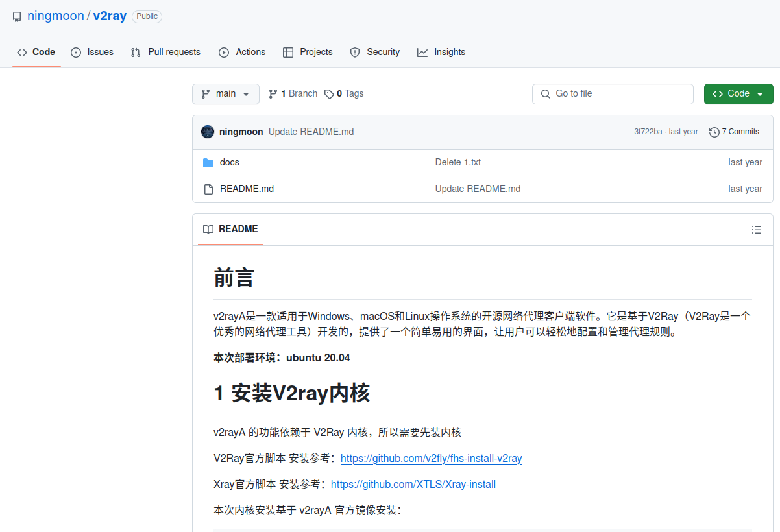This screenshot has height=532, width=780.
Task: Open the v2ray repository name link
Action: pos(110,16)
